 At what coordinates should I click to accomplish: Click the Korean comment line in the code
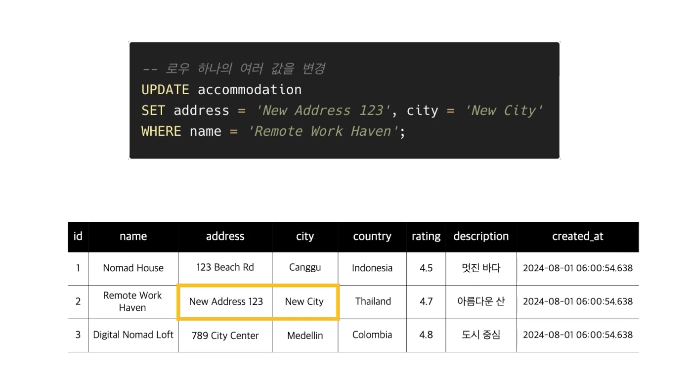click(234, 69)
